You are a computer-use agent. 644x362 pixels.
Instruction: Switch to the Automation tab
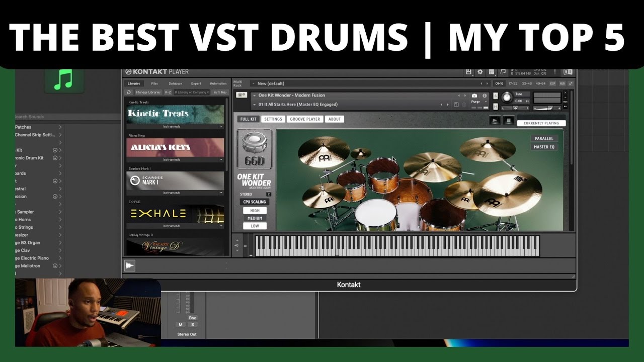click(218, 83)
